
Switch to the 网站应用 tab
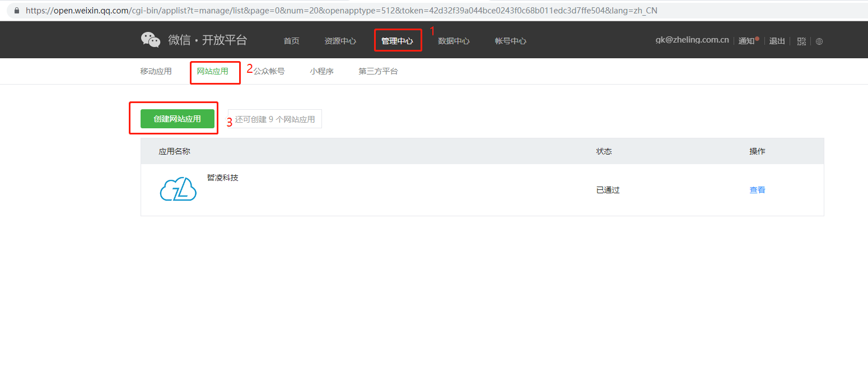(x=212, y=71)
